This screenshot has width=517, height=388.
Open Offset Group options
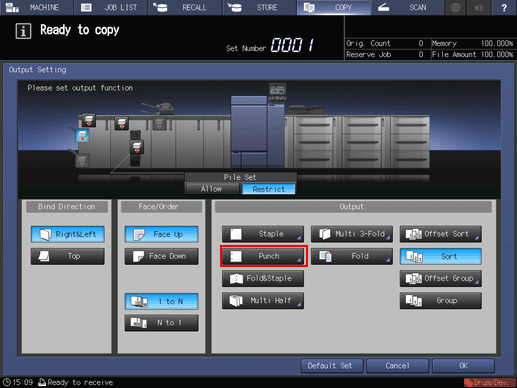point(441,278)
